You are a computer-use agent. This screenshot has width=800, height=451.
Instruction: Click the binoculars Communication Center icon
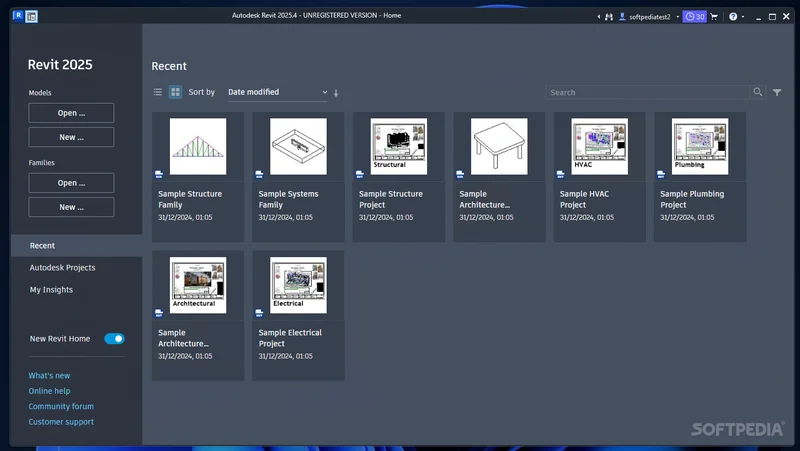pos(609,17)
